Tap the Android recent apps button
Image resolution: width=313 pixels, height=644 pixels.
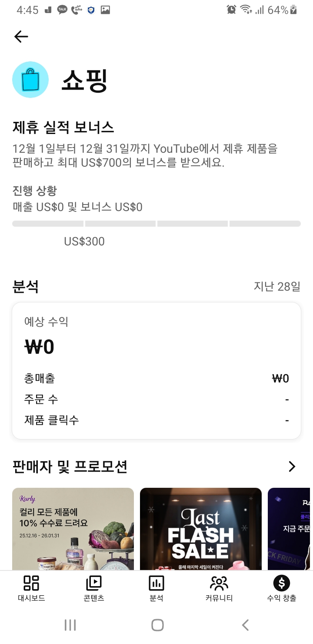pos(70,625)
